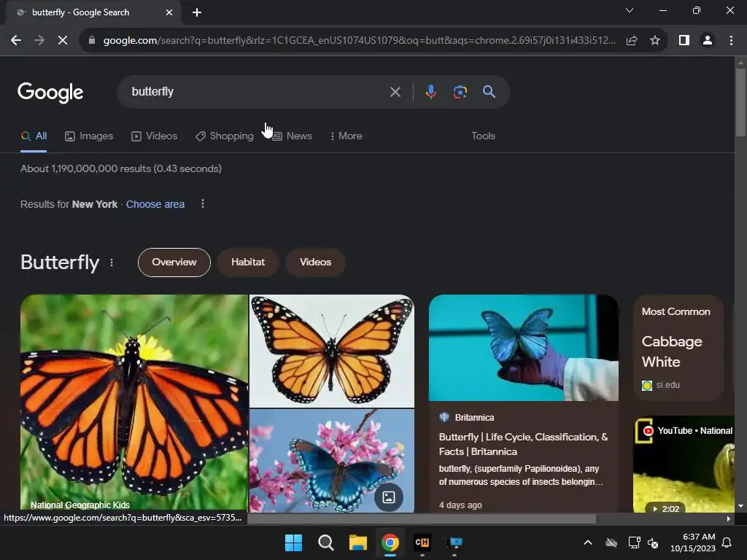Close the butterfly Google Search tab
This screenshot has width=747, height=560.
169,12
